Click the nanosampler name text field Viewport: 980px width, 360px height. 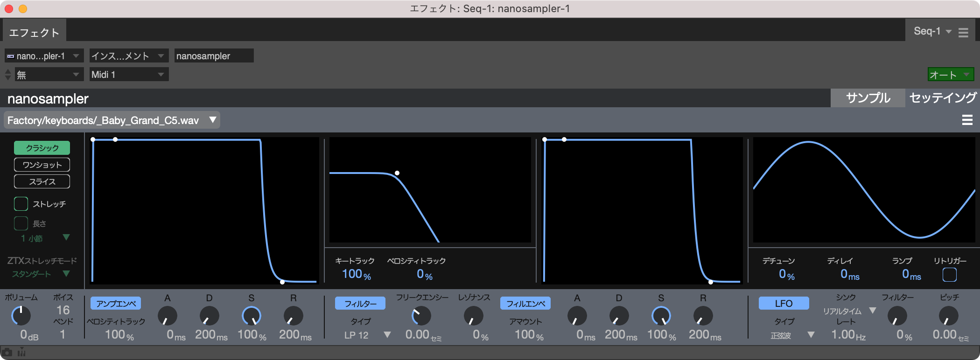pos(214,56)
